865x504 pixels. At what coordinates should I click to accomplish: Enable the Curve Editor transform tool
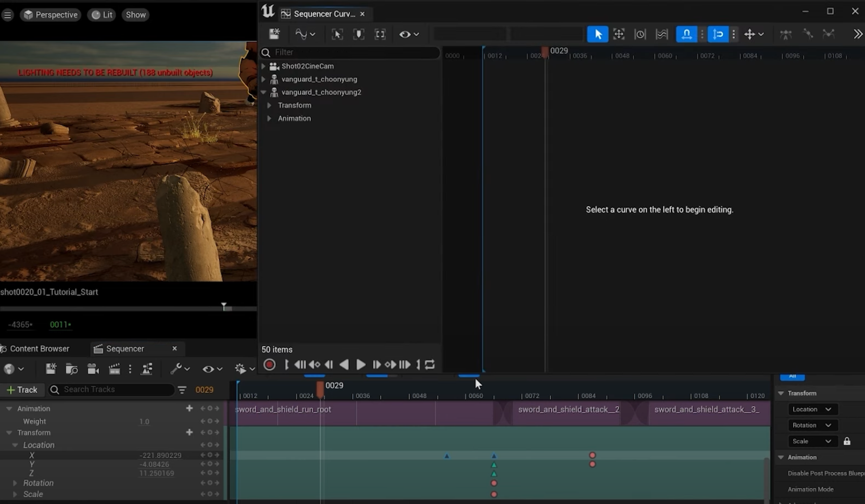[x=619, y=34]
